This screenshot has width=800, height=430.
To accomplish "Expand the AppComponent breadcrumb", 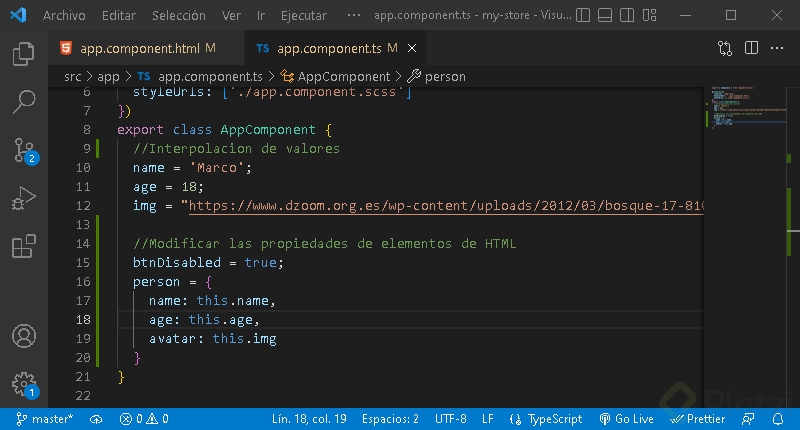I will tap(335, 76).
